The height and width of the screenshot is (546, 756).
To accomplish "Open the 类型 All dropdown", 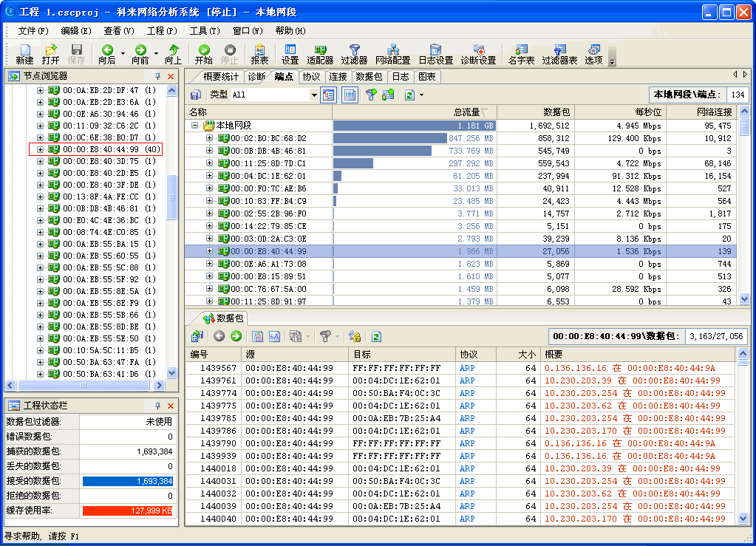I will (x=313, y=95).
